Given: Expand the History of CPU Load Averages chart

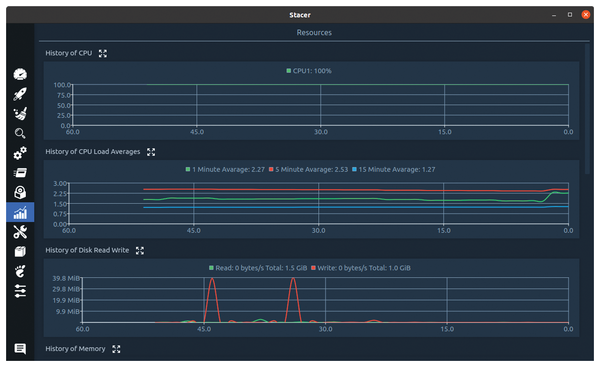Looking at the screenshot, I should pyautogui.click(x=151, y=152).
